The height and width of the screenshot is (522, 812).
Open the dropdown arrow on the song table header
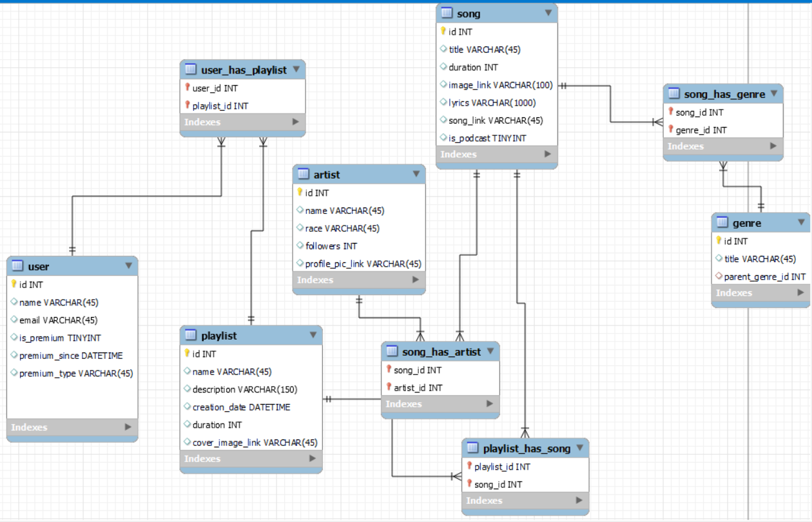(548, 13)
